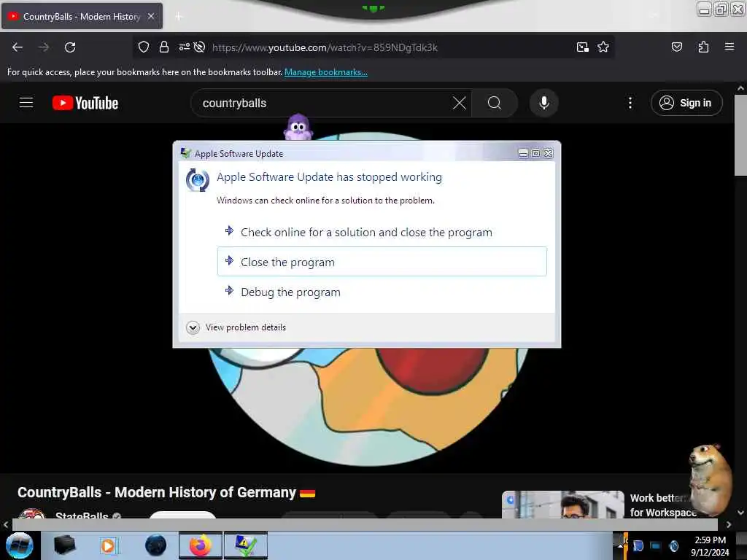Open the clock showing 2:59 PM
Screen dimensions: 747x560
point(710,545)
